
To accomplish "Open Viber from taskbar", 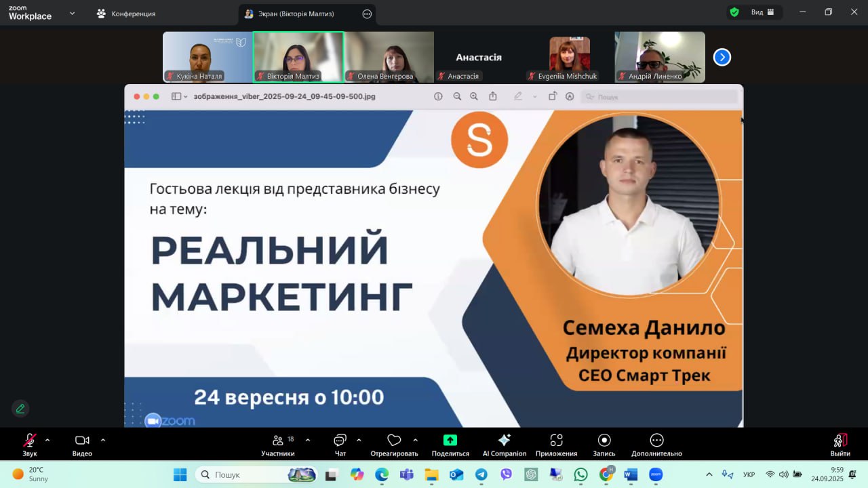I will point(507,474).
